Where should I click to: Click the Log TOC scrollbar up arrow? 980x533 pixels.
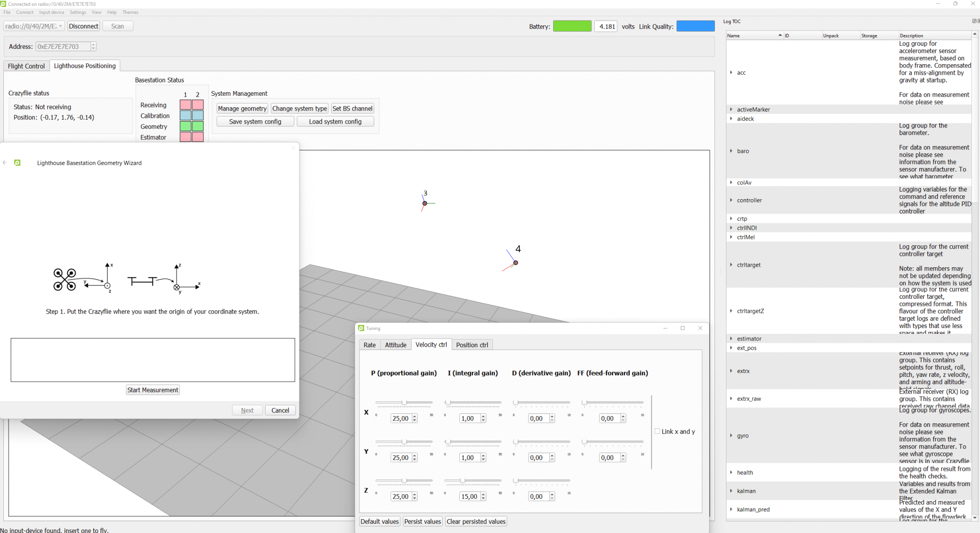coord(975,34)
